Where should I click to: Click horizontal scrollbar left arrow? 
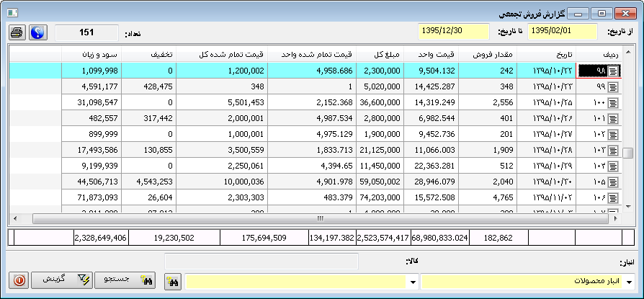(x=14, y=218)
